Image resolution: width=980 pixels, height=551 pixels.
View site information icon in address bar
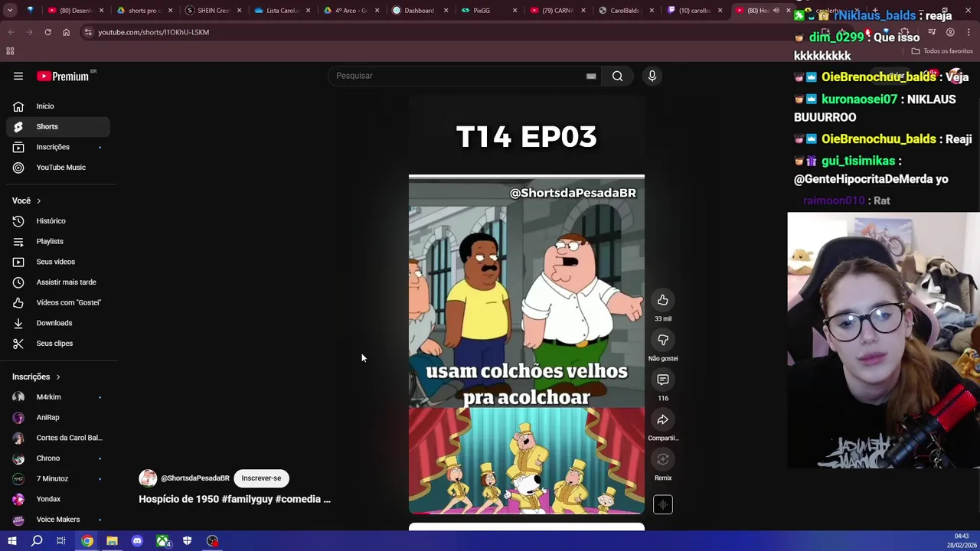pos(88,32)
